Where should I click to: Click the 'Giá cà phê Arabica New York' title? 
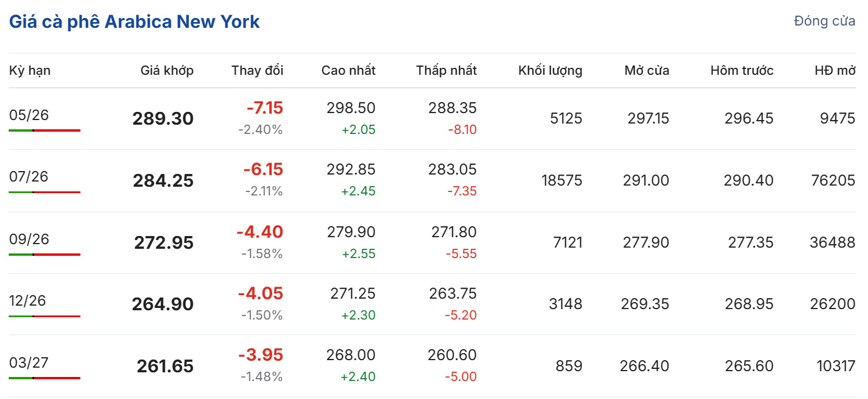click(x=134, y=22)
